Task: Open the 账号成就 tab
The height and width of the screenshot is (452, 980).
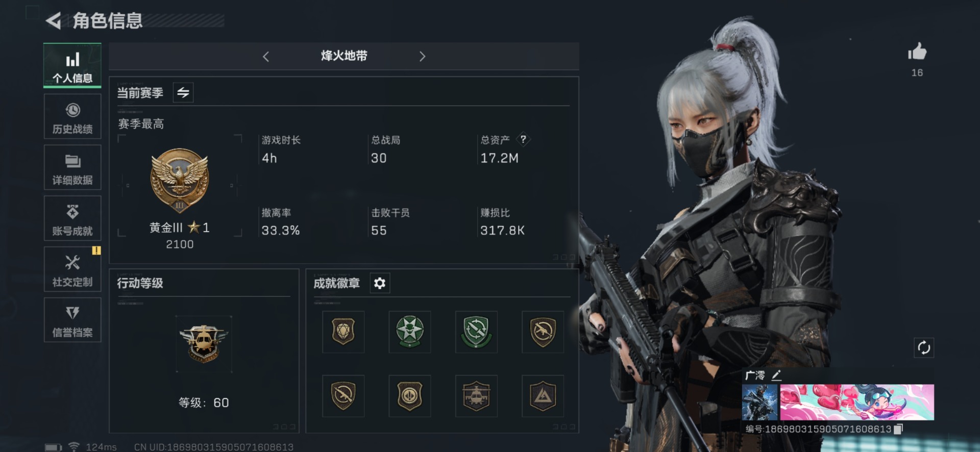Action: 72,218
